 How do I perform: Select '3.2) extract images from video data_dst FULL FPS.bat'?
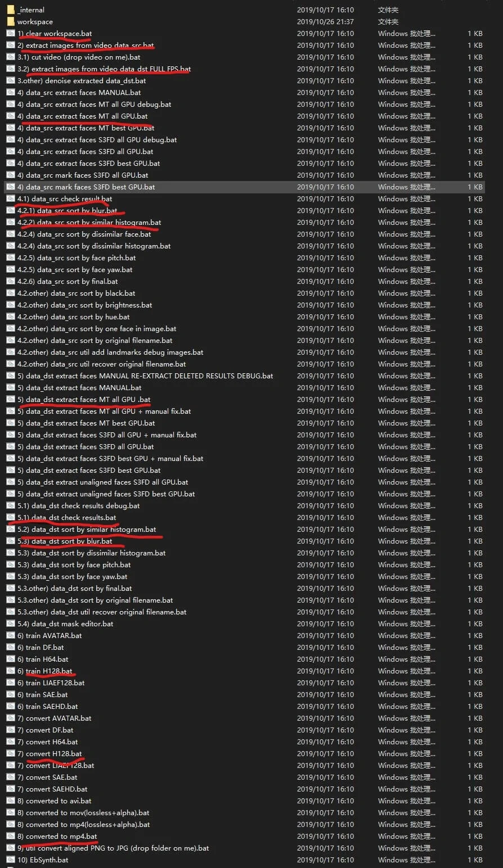[x=104, y=69]
